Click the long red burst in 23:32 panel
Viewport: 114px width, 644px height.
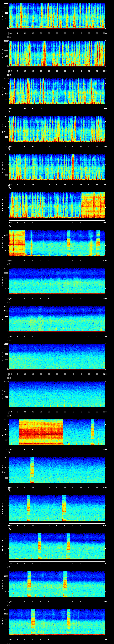[x=41, y=432]
